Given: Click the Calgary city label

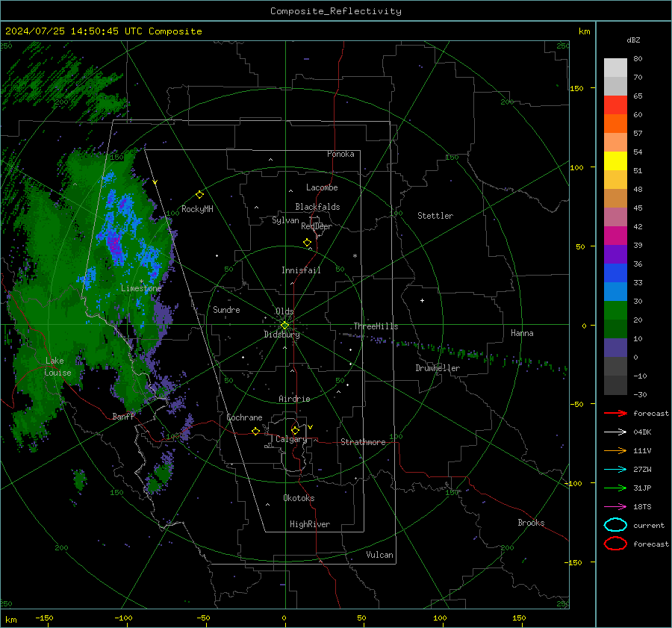Looking at the screenshot, I should [291, 439].
